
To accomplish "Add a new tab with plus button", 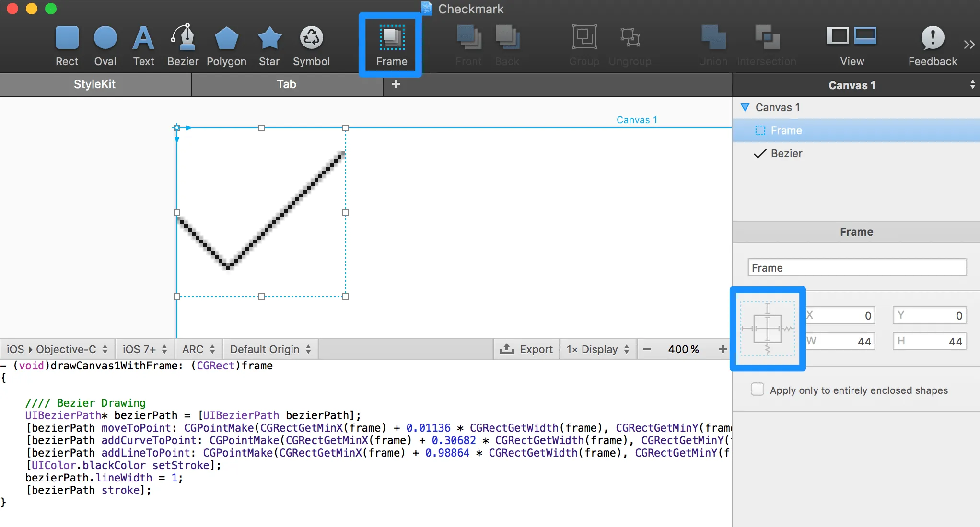I will click(x=396, y=84).
